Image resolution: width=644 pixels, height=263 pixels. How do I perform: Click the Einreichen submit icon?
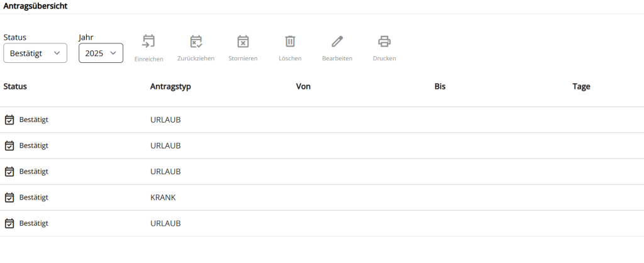click(x=148, y=41)
